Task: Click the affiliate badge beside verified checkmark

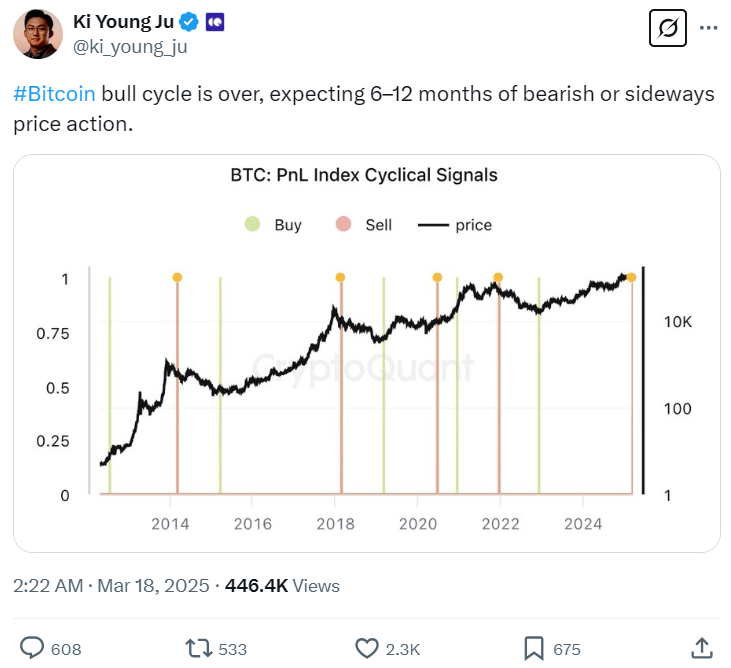Action: pos(214,22)
